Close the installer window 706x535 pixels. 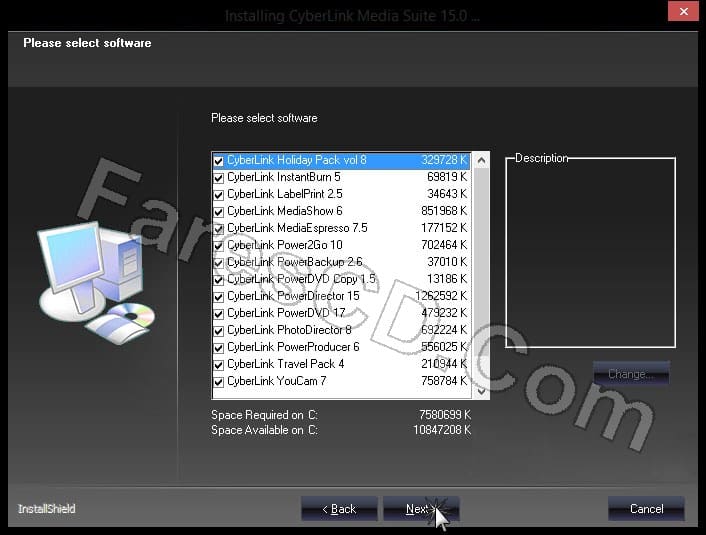pyautogui.click(x=683, y=11)
